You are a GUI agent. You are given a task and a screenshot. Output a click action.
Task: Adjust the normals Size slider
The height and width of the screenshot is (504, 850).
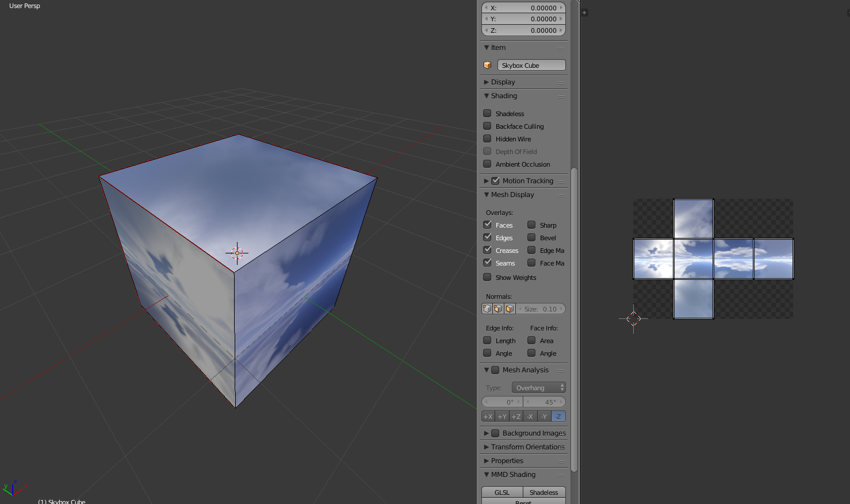(541, 309)
